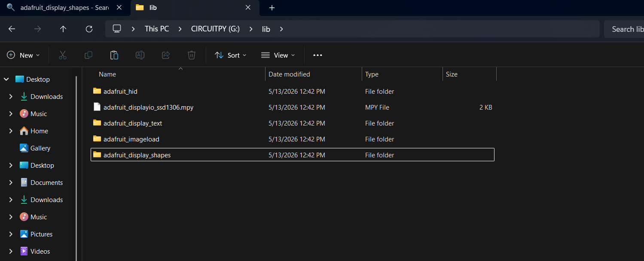
Task: Expand the Home tree node
Action: 11,131
